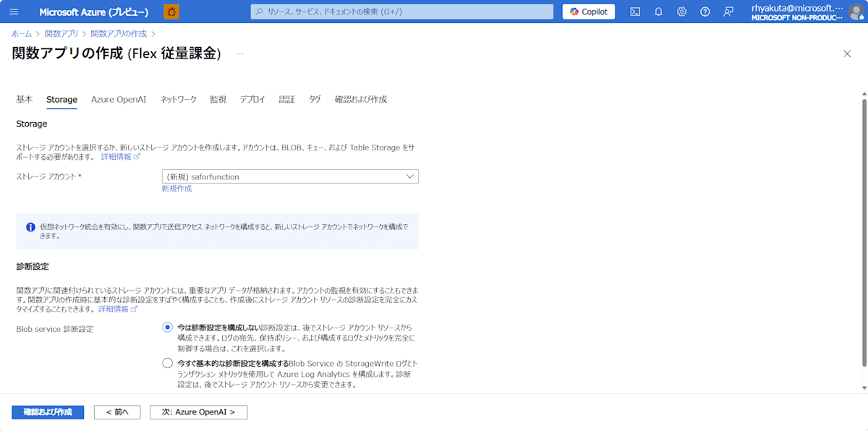Image resolution: width=868 pixels, height=431 pixels.
Task: Switch to the Azure OpenAI tab
Action: tap(119, 99)
